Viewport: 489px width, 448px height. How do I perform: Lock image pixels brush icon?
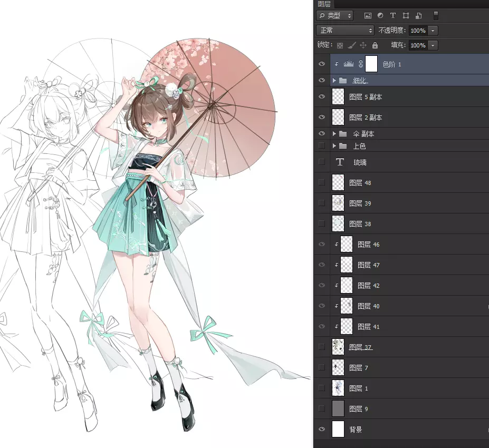[351, 45]
